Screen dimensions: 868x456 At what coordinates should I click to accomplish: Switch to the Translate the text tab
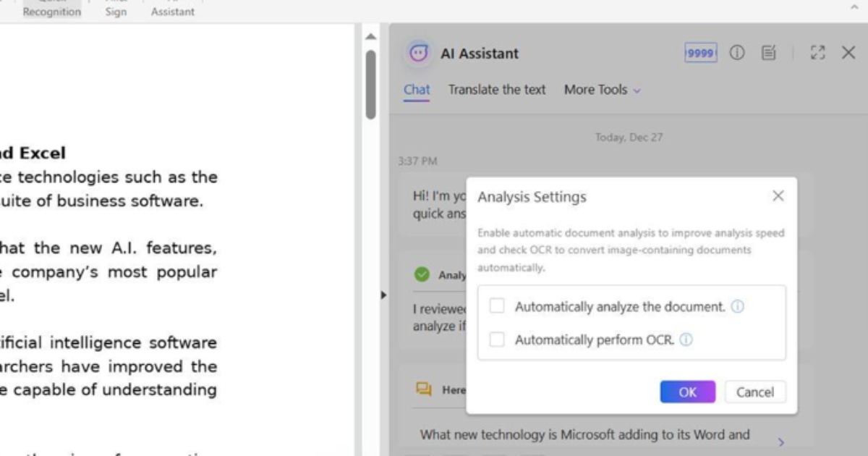pos(497,90)
